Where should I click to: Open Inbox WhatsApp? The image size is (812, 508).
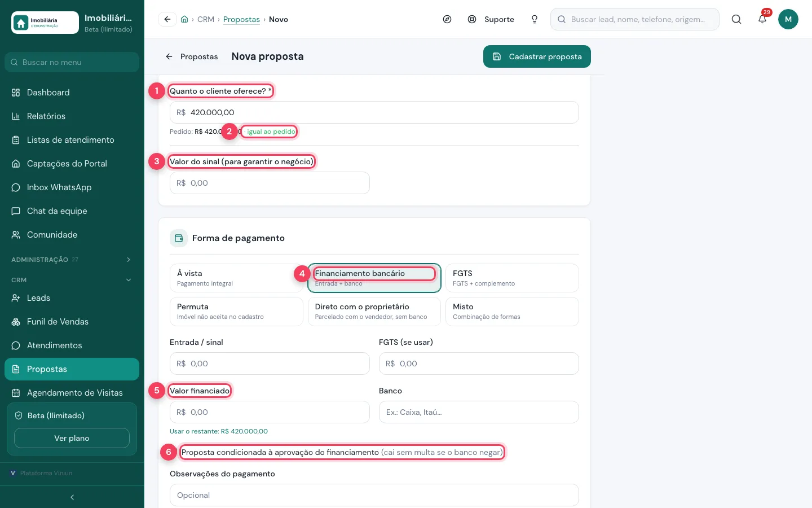[72, 187]
